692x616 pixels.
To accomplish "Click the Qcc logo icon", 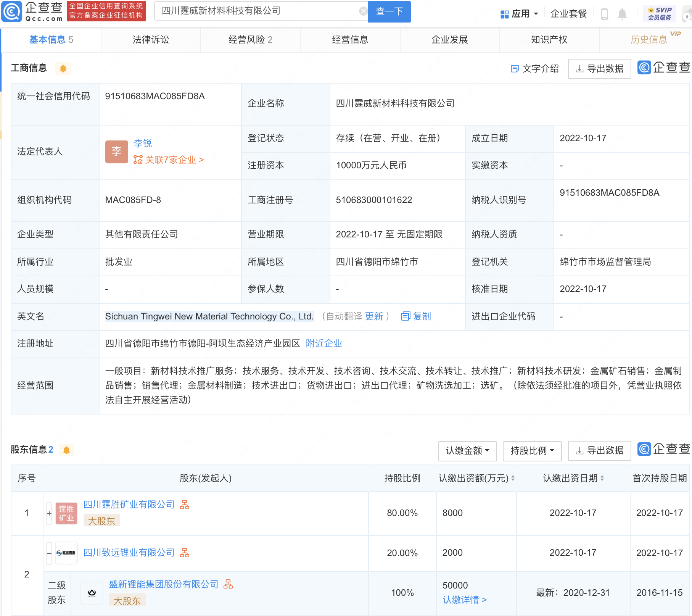I will [x=12, y=11].
